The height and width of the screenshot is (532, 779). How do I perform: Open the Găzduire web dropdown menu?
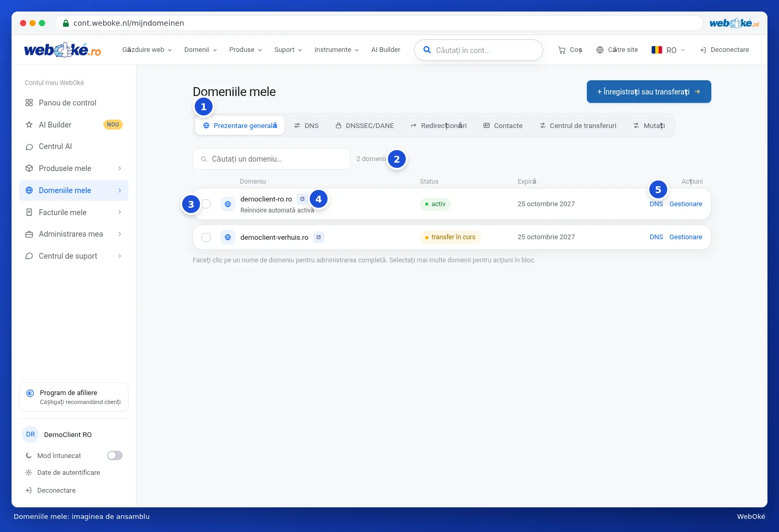(147, 50)
